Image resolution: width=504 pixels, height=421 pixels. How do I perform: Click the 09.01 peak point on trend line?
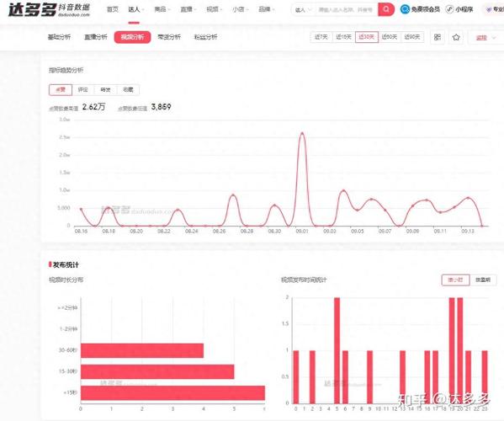302,133
